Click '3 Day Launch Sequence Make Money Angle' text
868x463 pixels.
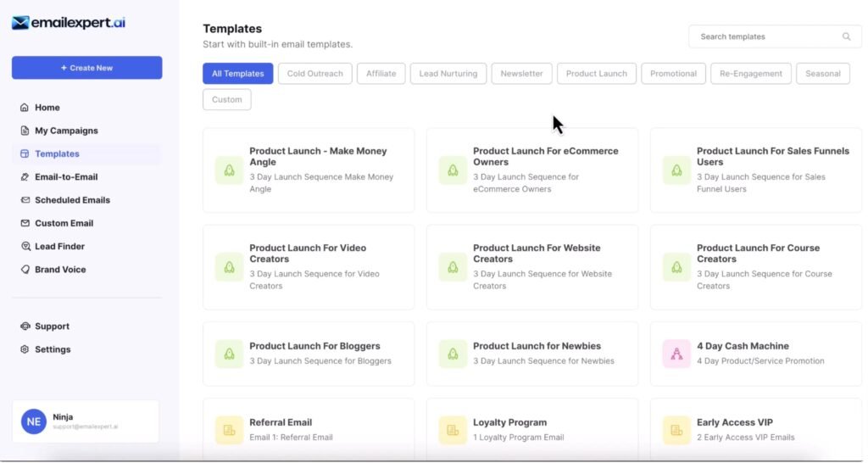(x=321, y=183)
